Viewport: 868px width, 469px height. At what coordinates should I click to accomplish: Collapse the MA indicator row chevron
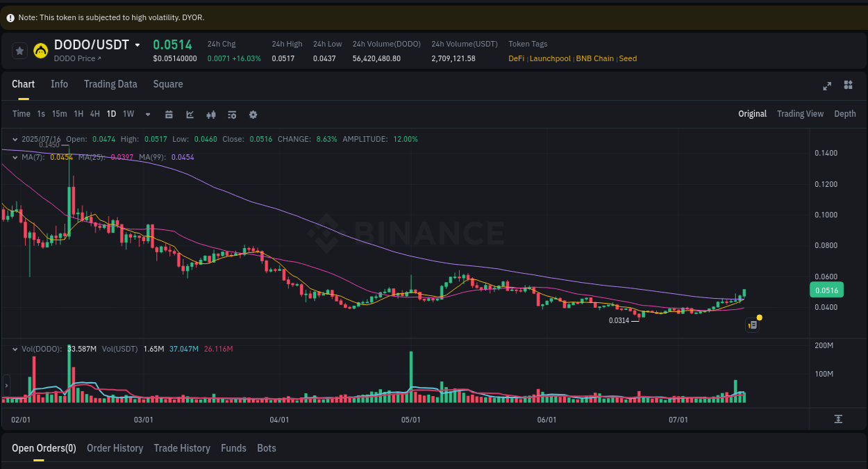[x=14, y=157]
